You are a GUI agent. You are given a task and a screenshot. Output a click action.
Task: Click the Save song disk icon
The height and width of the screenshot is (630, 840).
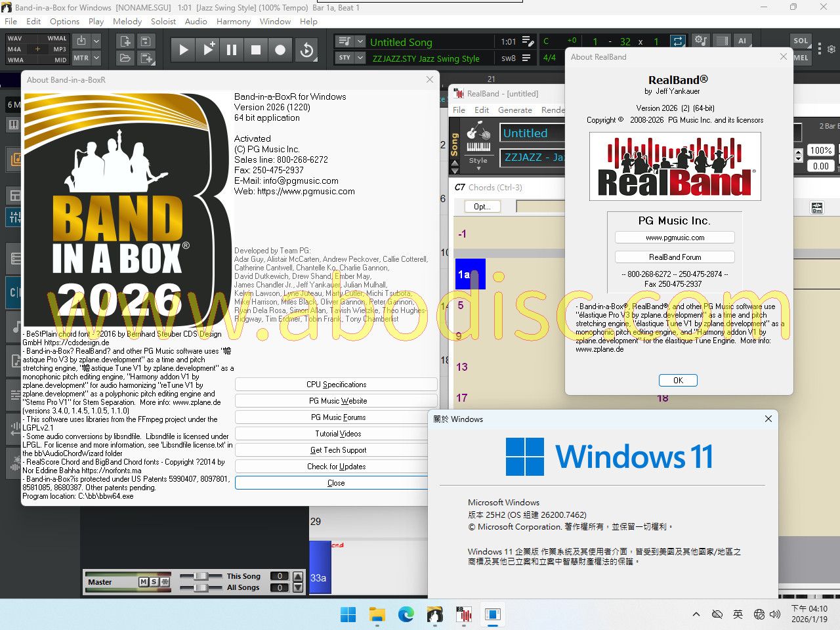tap(146, 41)
